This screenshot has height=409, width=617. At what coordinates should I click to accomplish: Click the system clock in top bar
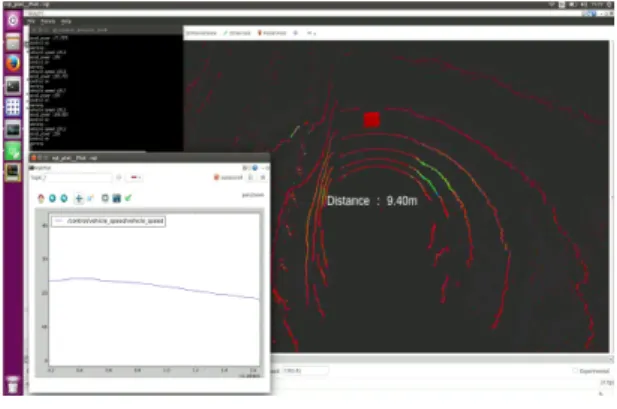click(x=597, y=4)
